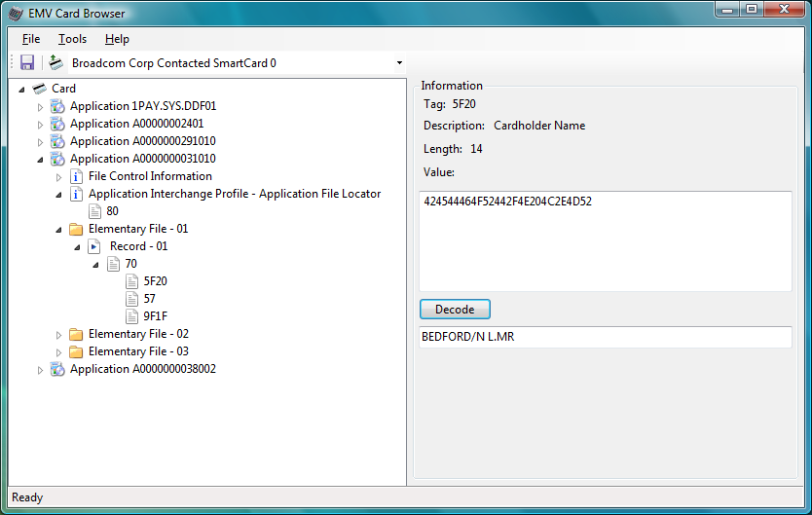Image resolution: width=812 pixels, height=515 pixels.
Task: Click the document icon beside tag 70
Action: point(113,264)
